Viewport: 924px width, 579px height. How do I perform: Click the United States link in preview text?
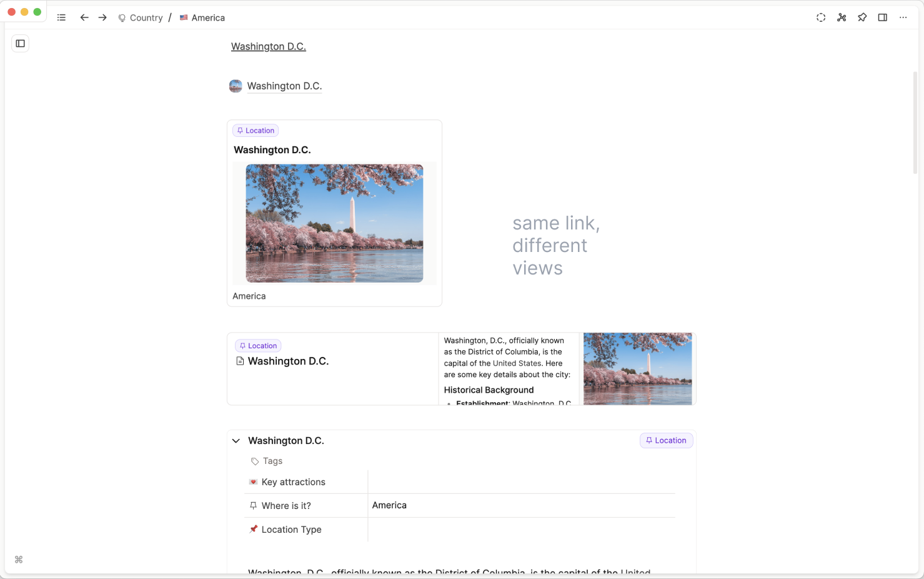517,363
